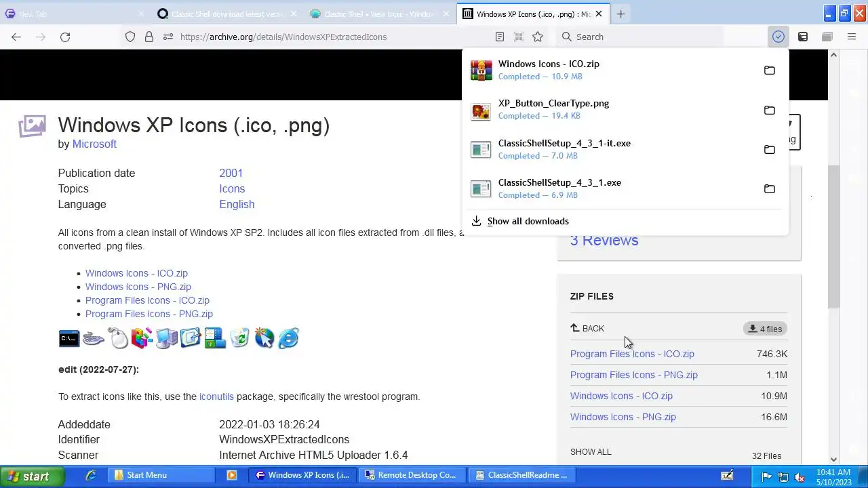Toggle reader view for this page
This screenshot has width=868, height=488.
pyautogui.click(x=500, y=37)
